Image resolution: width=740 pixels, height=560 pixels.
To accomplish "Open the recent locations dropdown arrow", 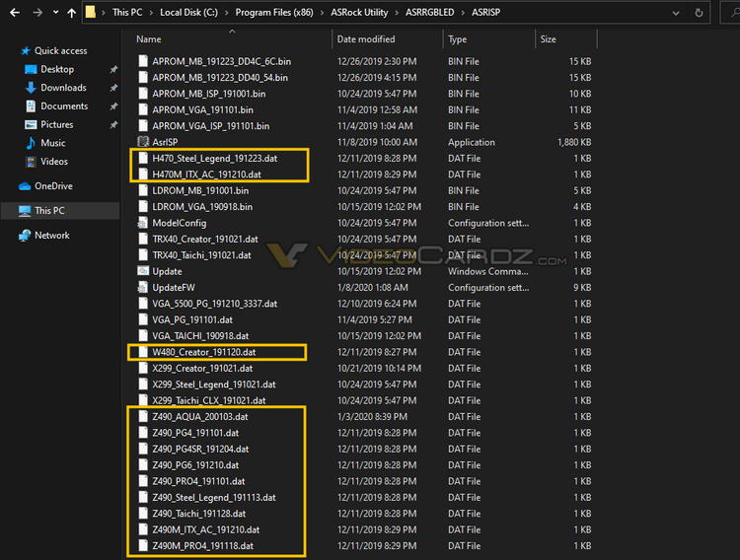I will [55, 12].
